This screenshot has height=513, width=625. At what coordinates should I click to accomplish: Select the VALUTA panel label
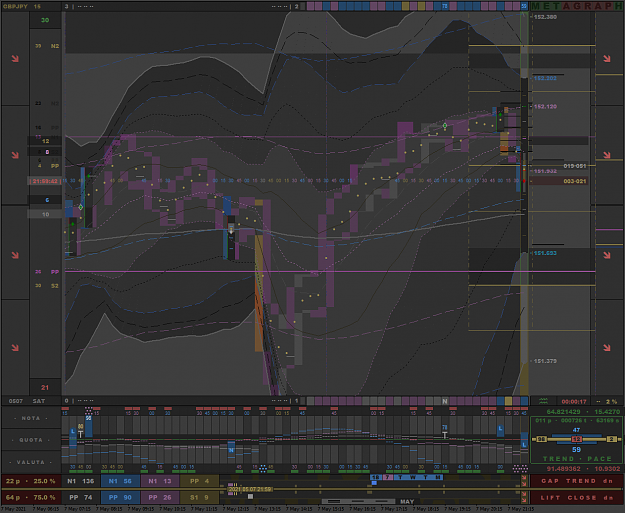31,462
